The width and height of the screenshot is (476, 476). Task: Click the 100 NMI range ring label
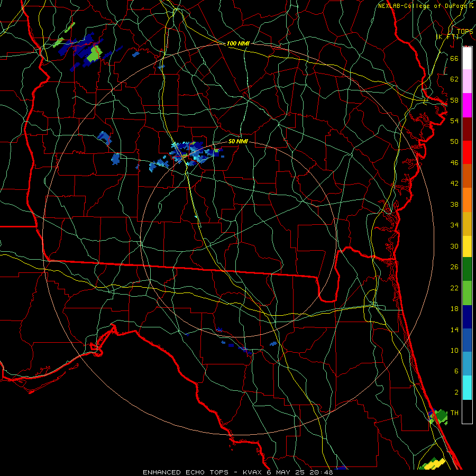click(x=238, y=43)
